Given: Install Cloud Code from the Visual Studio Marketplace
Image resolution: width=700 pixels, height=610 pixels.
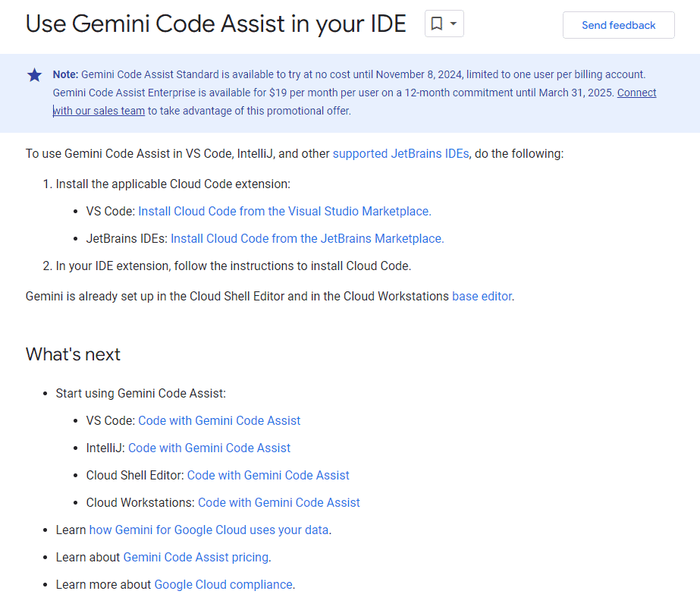Looking at the screenshot, I should [284, 211].
